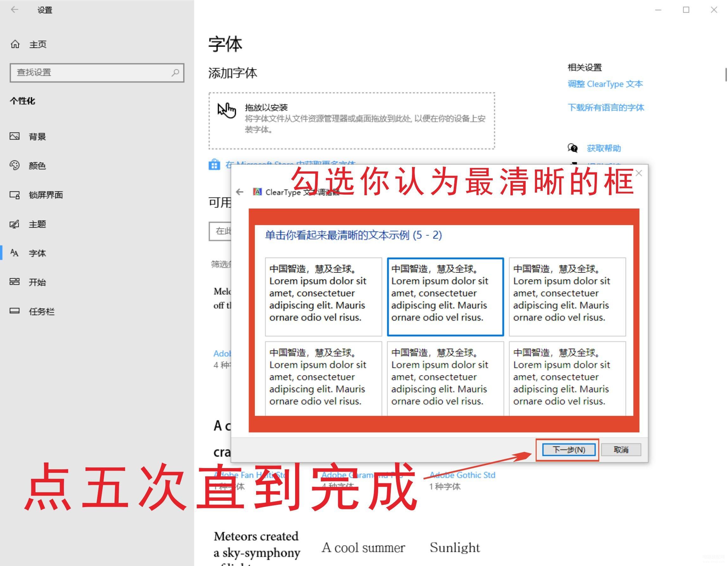728x566 pixels.
Task: Click the A cool summer font preview
Action: click(x=363, y=548)
